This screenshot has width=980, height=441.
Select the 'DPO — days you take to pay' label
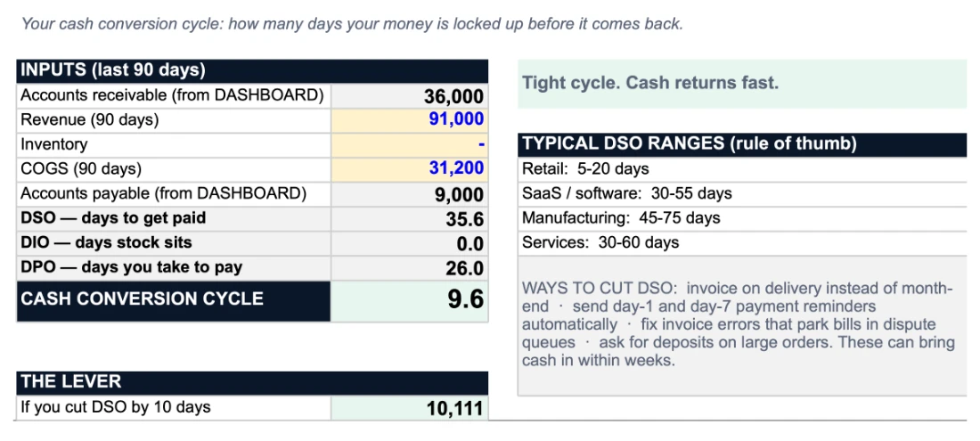tap(174, 268)
